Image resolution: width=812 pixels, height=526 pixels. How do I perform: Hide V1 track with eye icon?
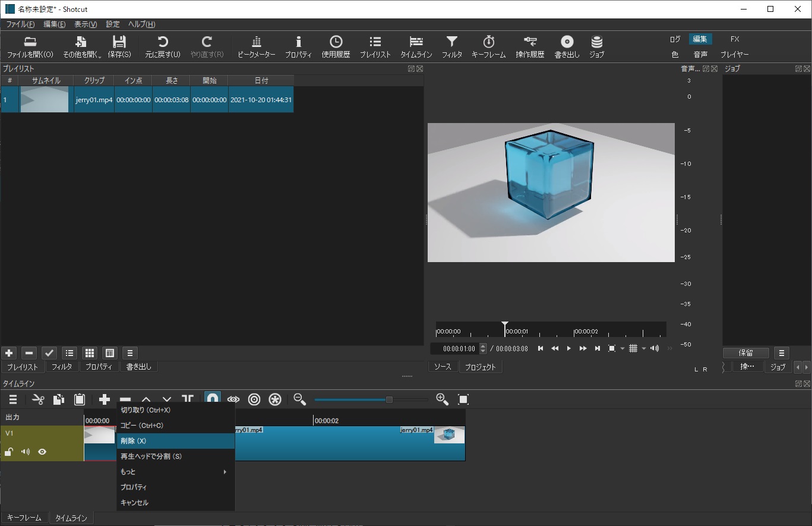(x=42, y=452)
